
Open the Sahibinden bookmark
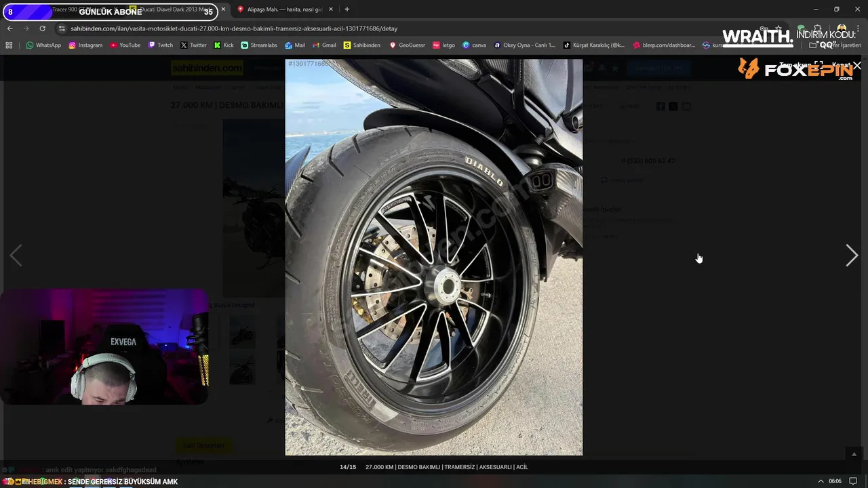pos(362,45)
